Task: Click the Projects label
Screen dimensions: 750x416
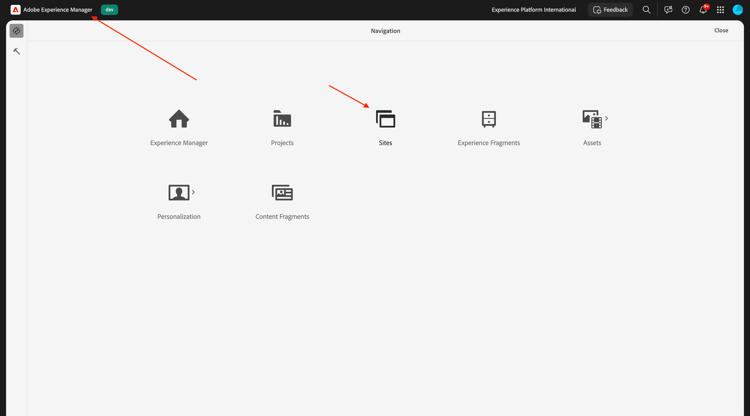Action: [x=282, y=143]
